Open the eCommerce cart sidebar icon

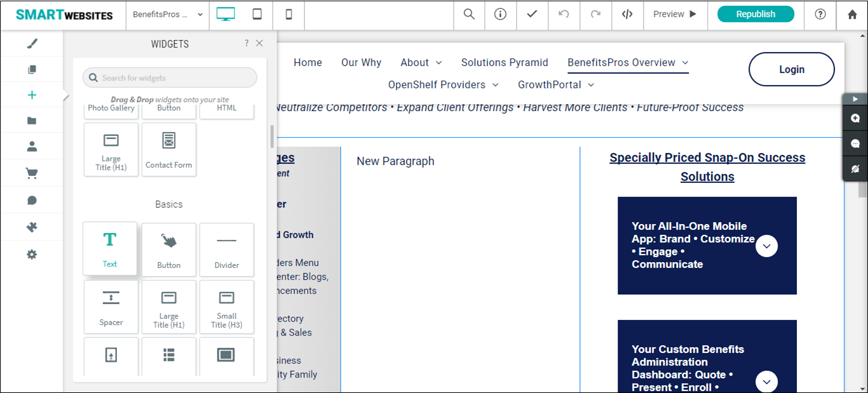[32, 173]
